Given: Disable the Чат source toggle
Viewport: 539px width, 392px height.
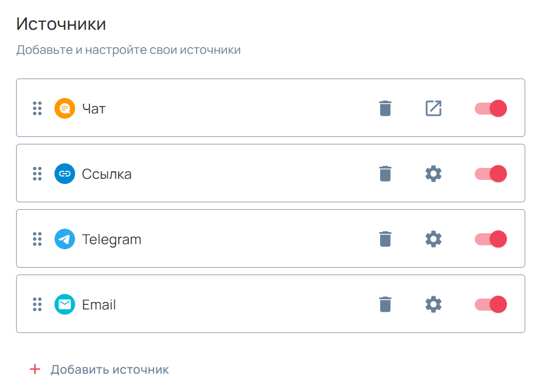Looking at the screenshot, I should [491, 108].
